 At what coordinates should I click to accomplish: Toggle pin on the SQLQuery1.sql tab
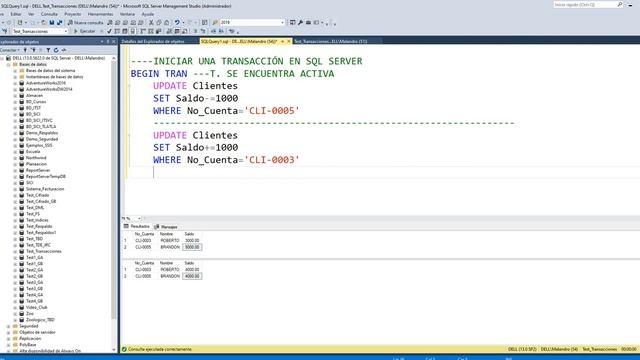282,41
